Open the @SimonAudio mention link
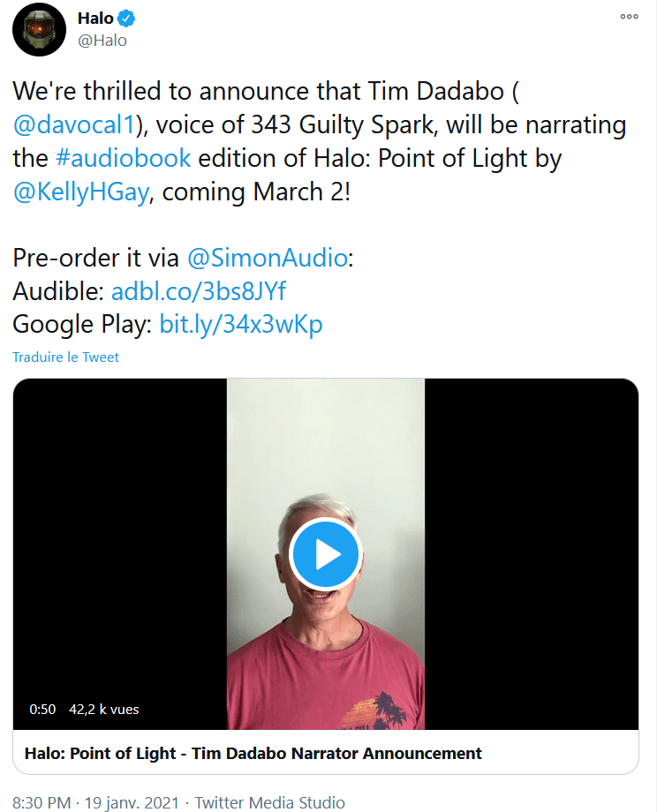 coord(268,258)
